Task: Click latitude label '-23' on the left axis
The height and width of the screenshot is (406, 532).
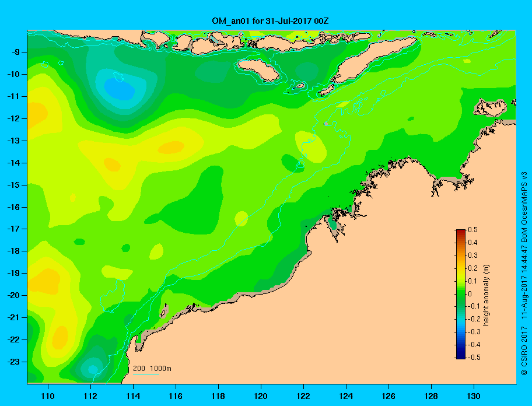Action: tap(13, 362)
